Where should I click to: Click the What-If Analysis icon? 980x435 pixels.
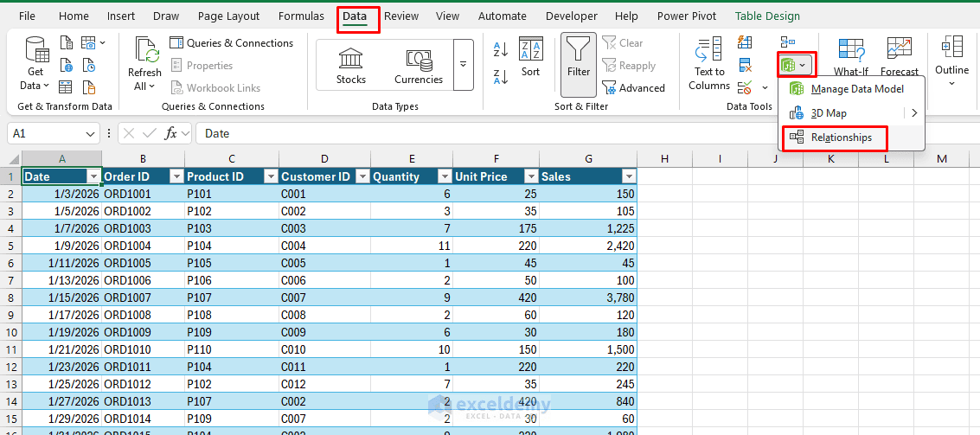click(851, 48)
